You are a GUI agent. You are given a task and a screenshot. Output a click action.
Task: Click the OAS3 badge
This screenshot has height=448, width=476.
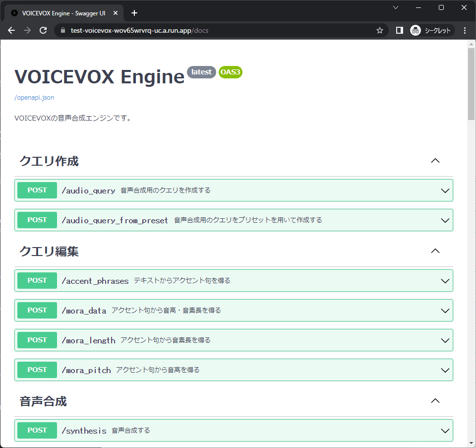[231, 72]
